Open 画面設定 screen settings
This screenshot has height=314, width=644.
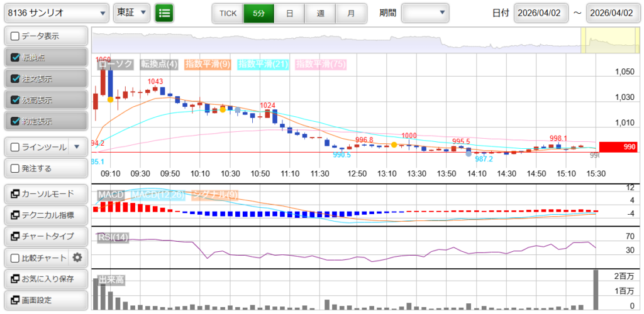point(45,300)
